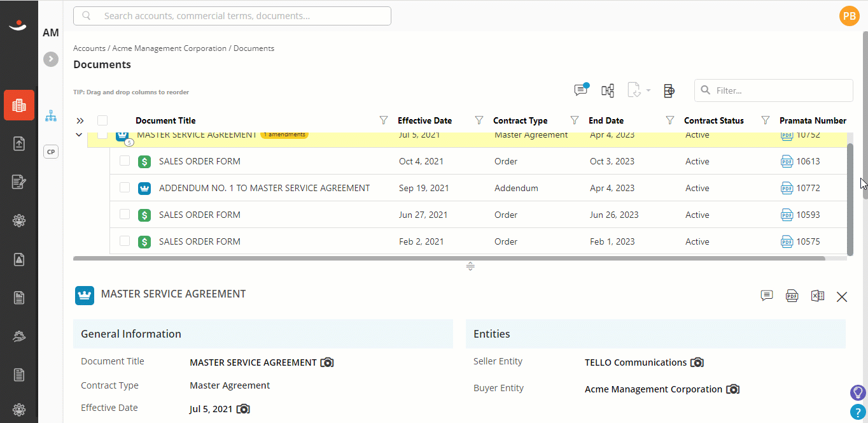Sort by End Date column header
Image resolution: width=868 pixels, height=423 pixels.
tap(606, 120)
